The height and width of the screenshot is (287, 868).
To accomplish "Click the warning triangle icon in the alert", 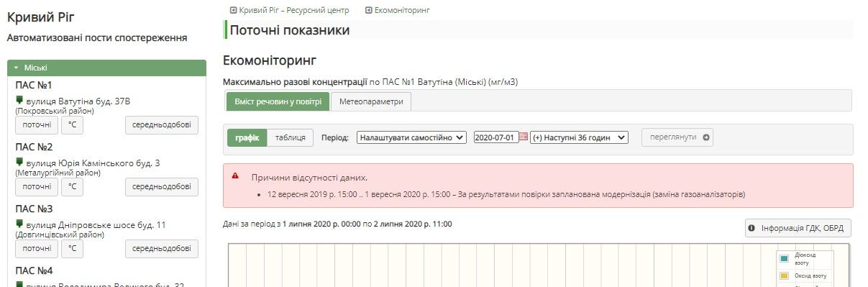I will tap(235, 176).
